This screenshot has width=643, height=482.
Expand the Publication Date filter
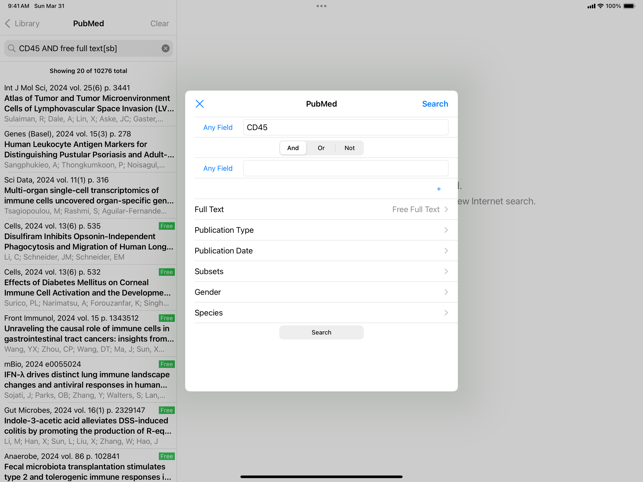click(x=321, y=251)
